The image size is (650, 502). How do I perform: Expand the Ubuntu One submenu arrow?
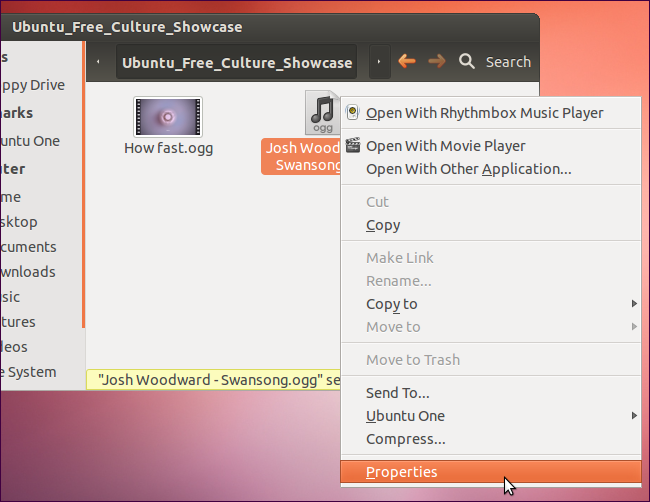634,415
